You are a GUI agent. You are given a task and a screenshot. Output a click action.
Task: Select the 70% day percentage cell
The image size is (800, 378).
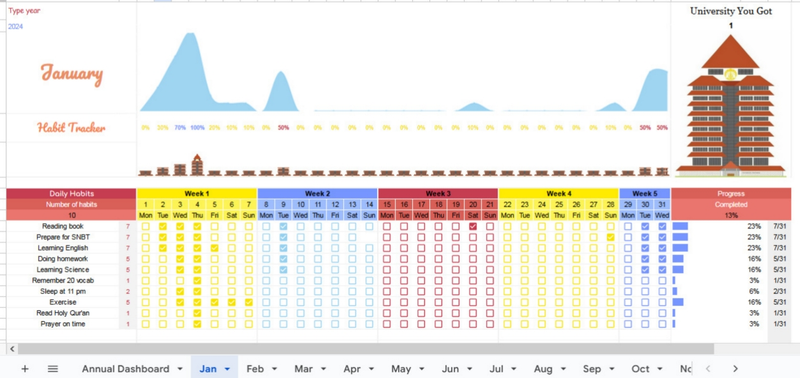(x=180, y=128)
